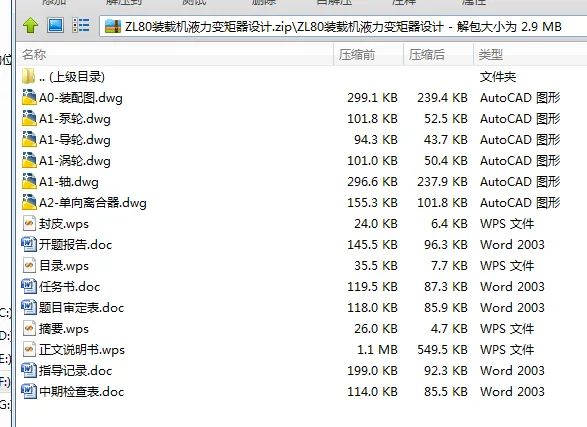The width and height of the screenshot is (587, 427).
Task: Click the 封皮.wps file icon
Action: [x=29, y=223]
